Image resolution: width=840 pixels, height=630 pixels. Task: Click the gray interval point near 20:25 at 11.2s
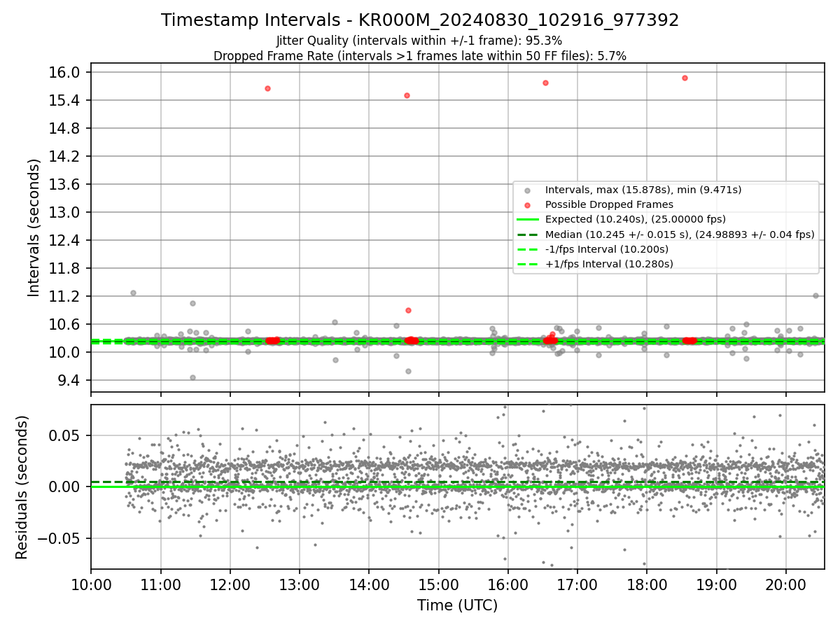(x=815, y=295)
